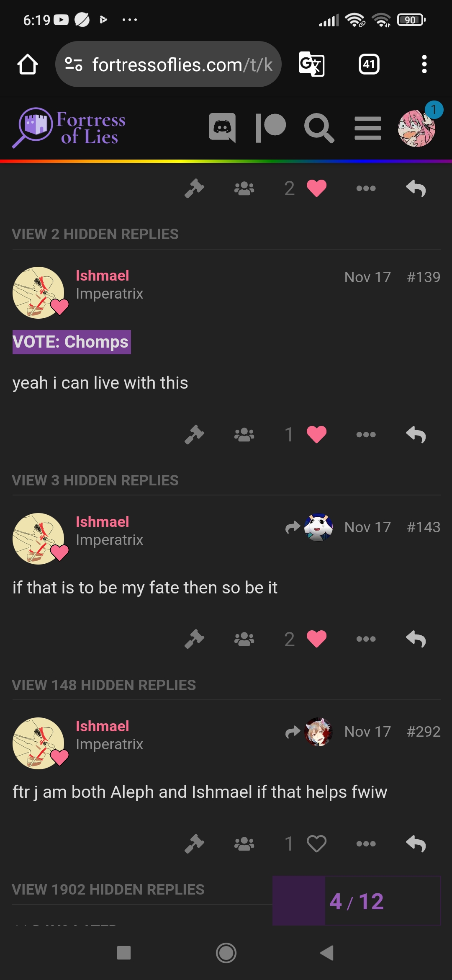Image resolution: width=452 pixels, height=980 pixels.
Task: Unlike post #139 via pink heart
Action: 316,434
